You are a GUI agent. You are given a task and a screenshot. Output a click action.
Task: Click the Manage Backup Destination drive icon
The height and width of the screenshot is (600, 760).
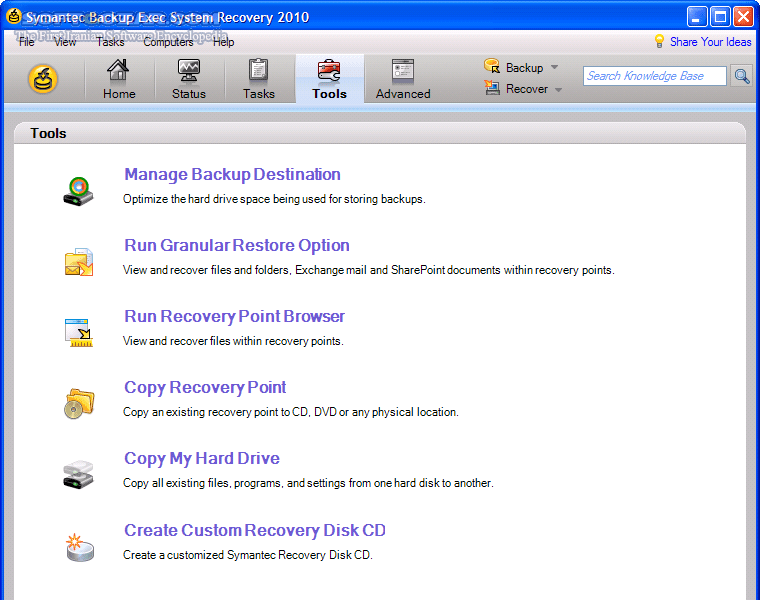pyautogui.click(x=79, y=191)
